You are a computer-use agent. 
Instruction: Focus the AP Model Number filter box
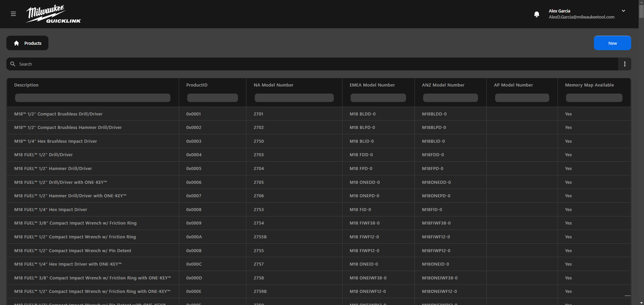tap(522, 98)
